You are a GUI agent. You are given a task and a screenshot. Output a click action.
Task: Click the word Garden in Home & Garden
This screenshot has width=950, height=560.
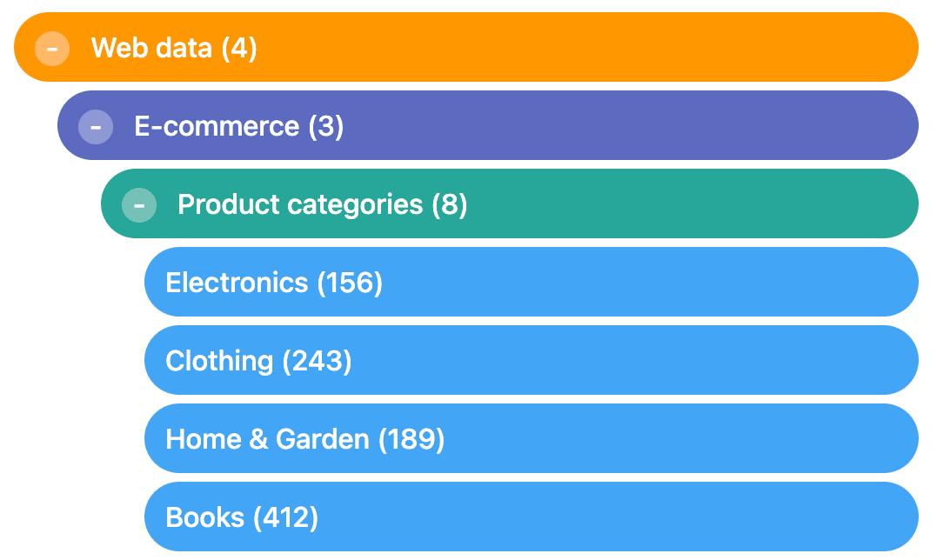tap(322, 439)
